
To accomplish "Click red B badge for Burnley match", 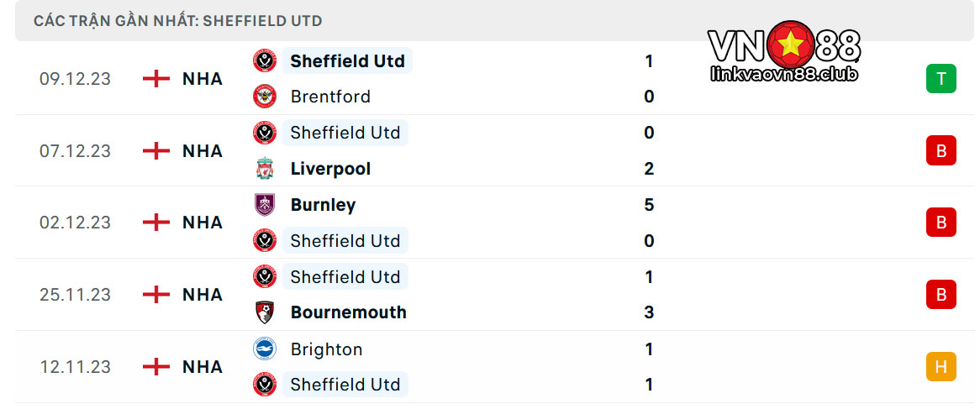I will [940, 223].
